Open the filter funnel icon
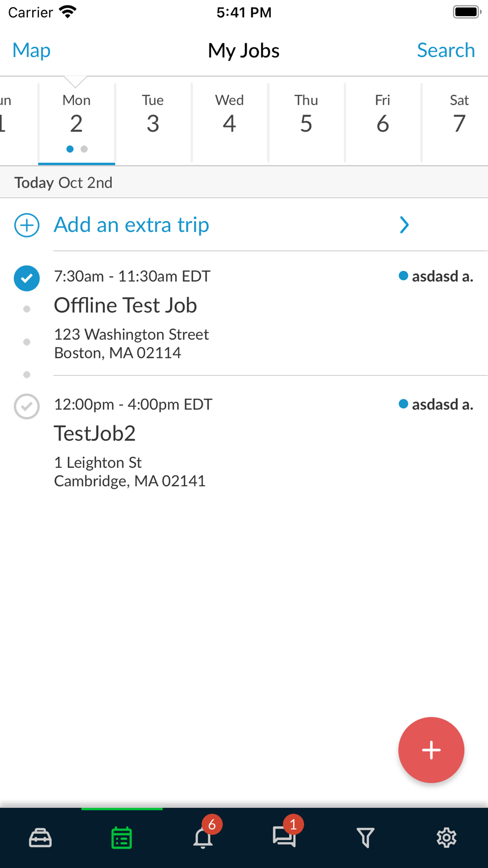The width and height of the screenshot is (488, 868). pos(365,838)
